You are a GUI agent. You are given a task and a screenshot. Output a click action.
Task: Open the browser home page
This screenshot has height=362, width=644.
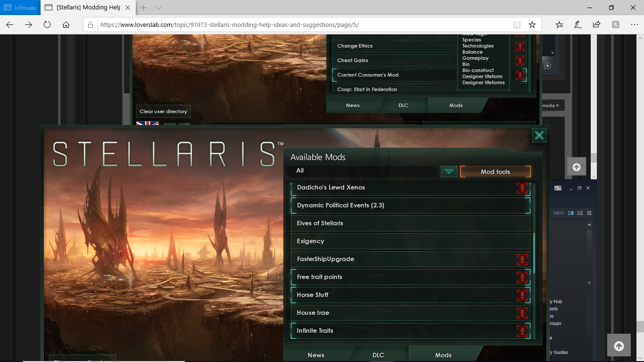pos(66,25)
